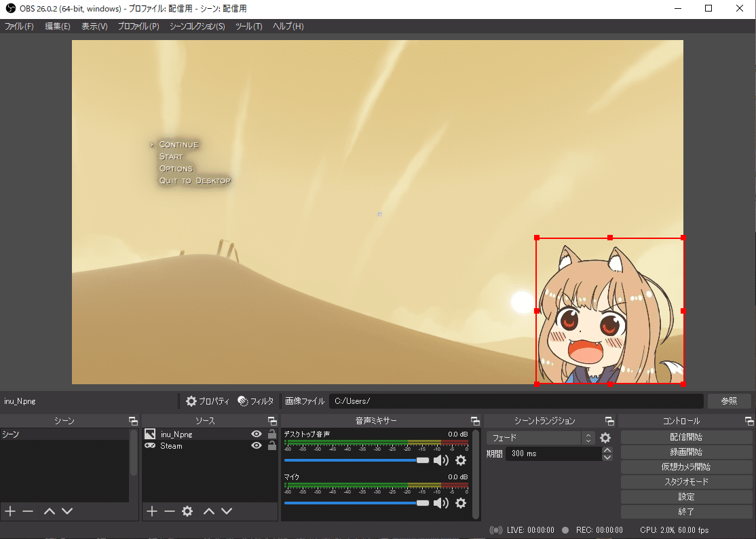Pop out the シーン dock panel

click(x=133, y=421)
